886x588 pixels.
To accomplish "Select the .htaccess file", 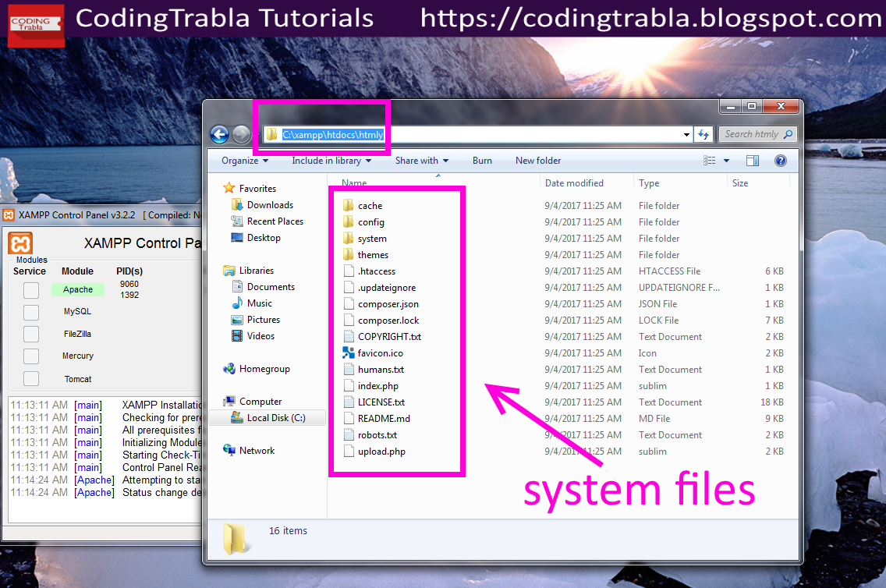I will pyautogui.click(x=377, y=271).
